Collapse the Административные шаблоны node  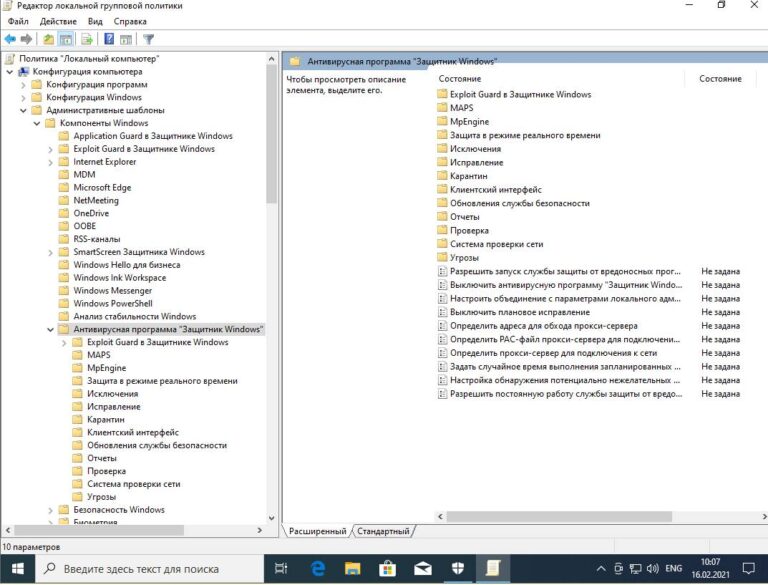(x=23, y=110)
